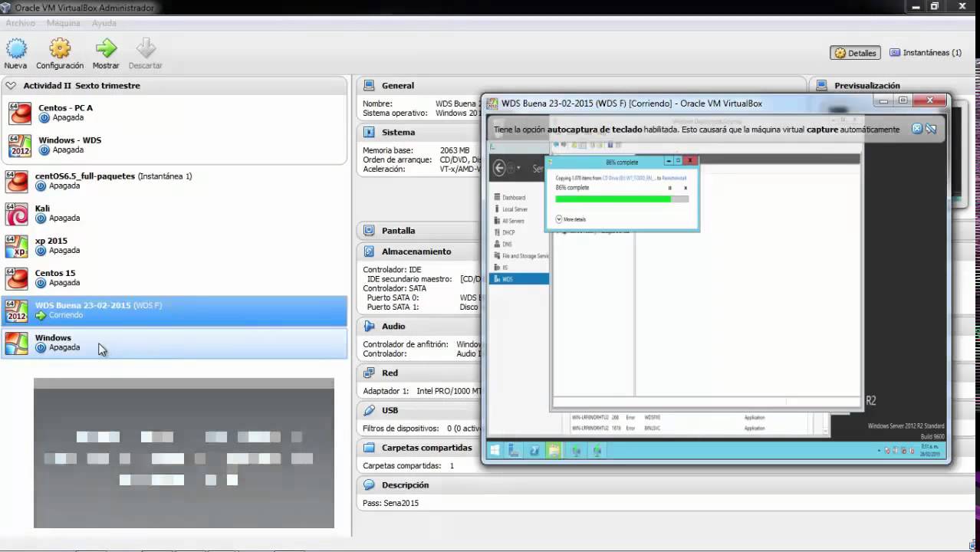Dismiss the keyboard autocapture notice in VM window
Screen dimensions: 980x552
[x=916, y=129]
